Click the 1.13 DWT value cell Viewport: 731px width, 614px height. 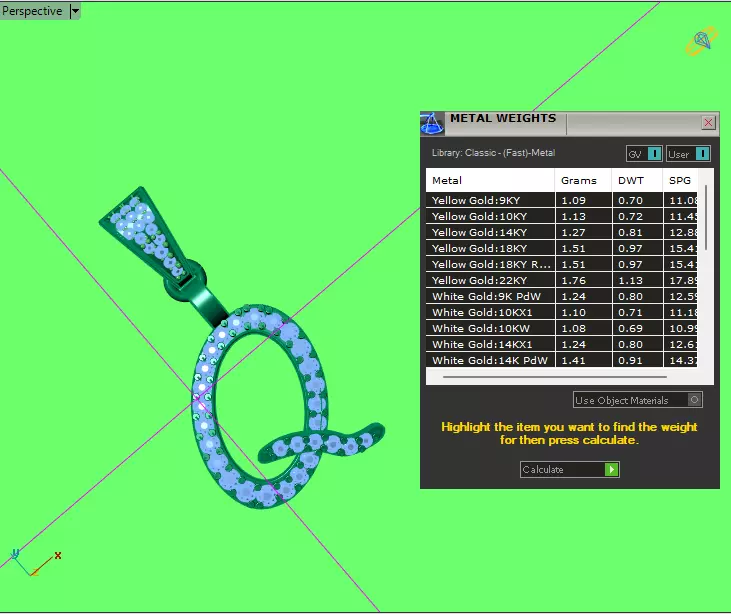637,280
